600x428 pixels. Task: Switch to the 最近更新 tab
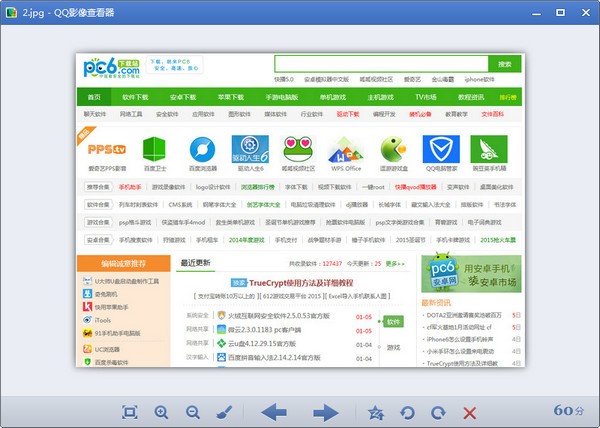click(196, 263)
